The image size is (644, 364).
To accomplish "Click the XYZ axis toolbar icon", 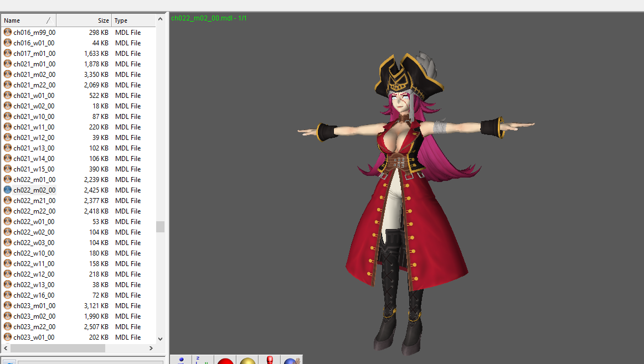I will point(203,360).
